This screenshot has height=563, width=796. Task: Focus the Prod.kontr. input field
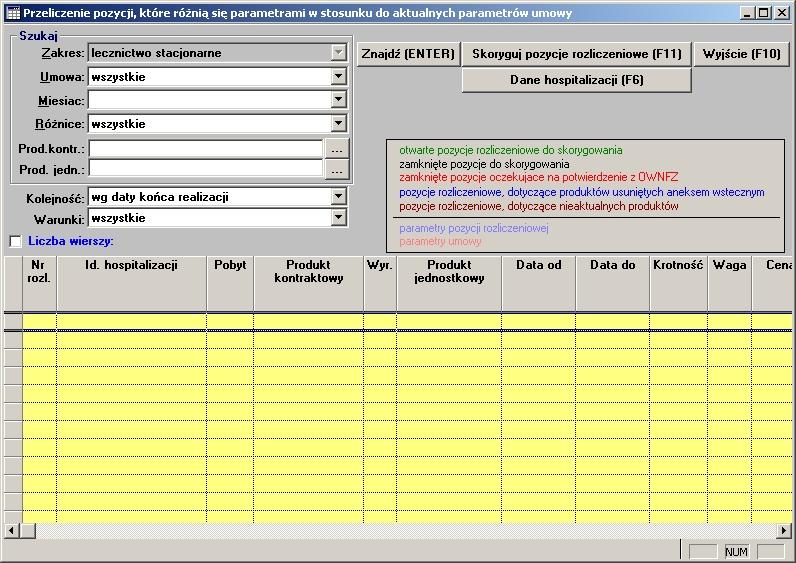(206, 149)
